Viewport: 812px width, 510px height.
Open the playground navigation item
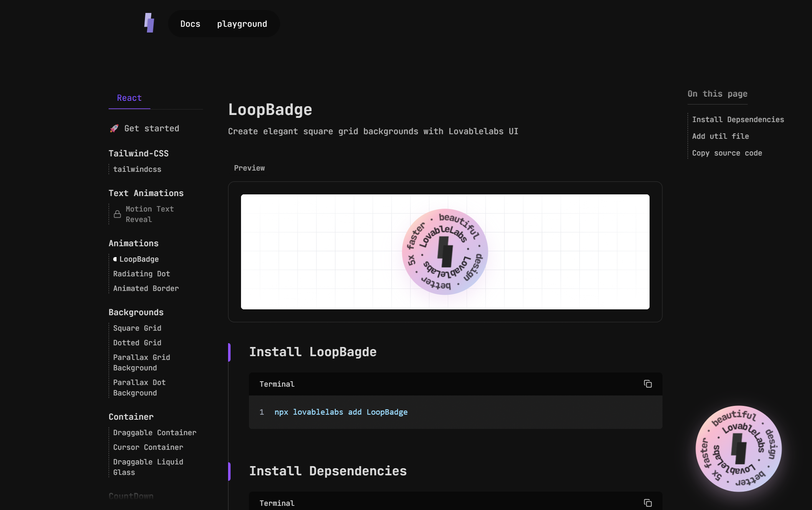(x=242, y=24)
